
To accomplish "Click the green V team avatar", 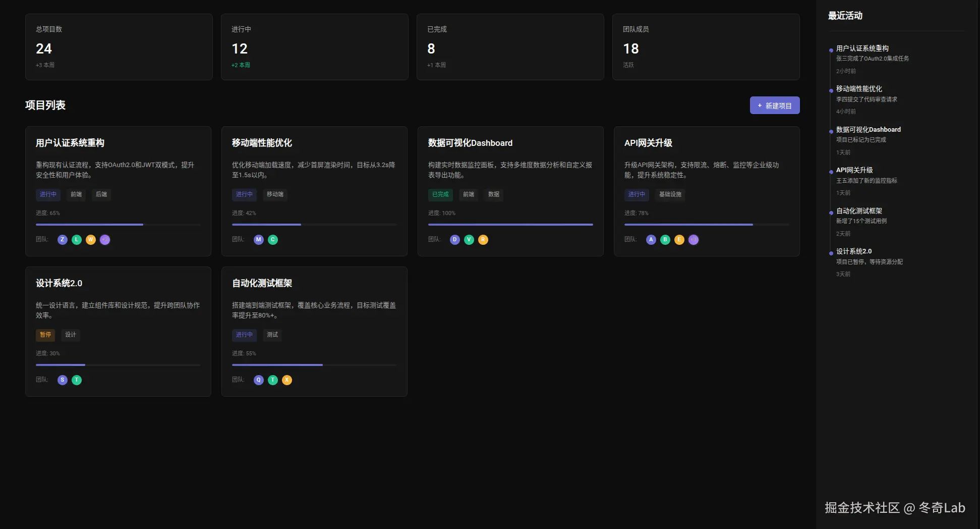I will click(469, 240).
